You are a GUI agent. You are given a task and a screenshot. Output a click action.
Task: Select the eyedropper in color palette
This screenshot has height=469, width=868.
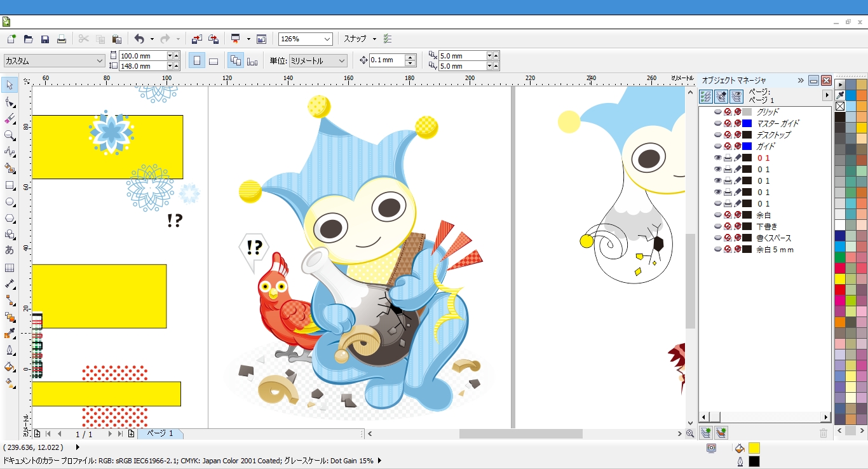click(x=840, y=95)
